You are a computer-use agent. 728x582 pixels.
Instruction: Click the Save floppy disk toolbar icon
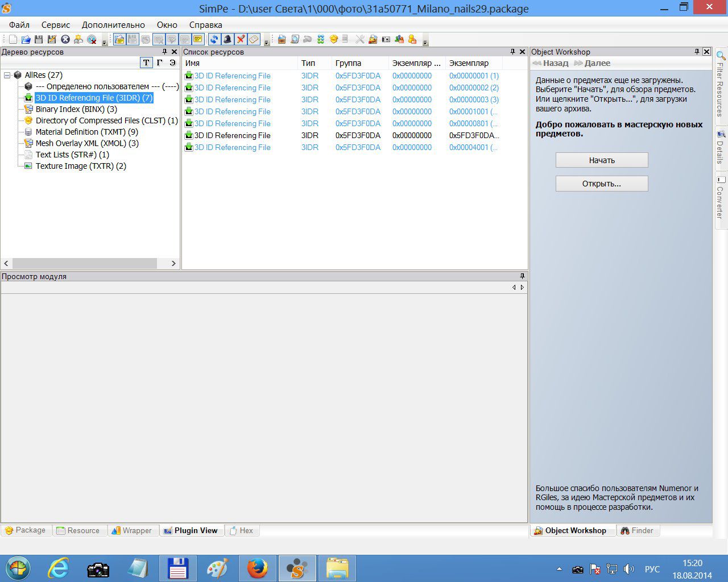tap(39, 39)
